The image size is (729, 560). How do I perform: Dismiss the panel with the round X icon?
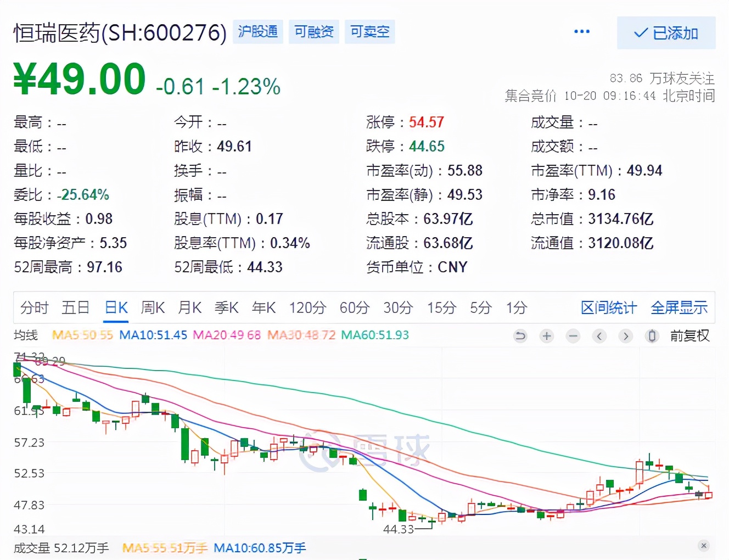coord(704,546)
